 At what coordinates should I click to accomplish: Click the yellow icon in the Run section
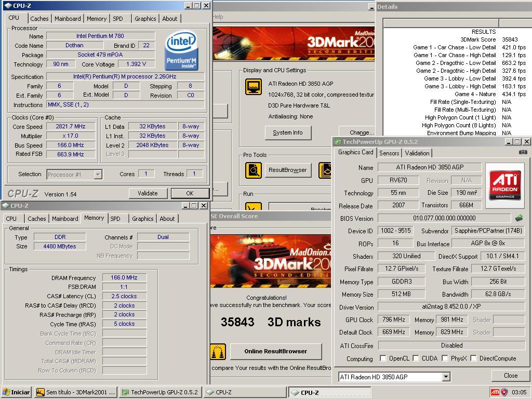254,206
